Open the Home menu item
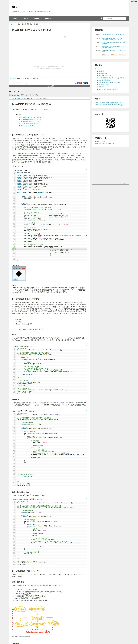The width and height of the screenshot is (138, 644). pyautogui.click(x=14, y=18)
